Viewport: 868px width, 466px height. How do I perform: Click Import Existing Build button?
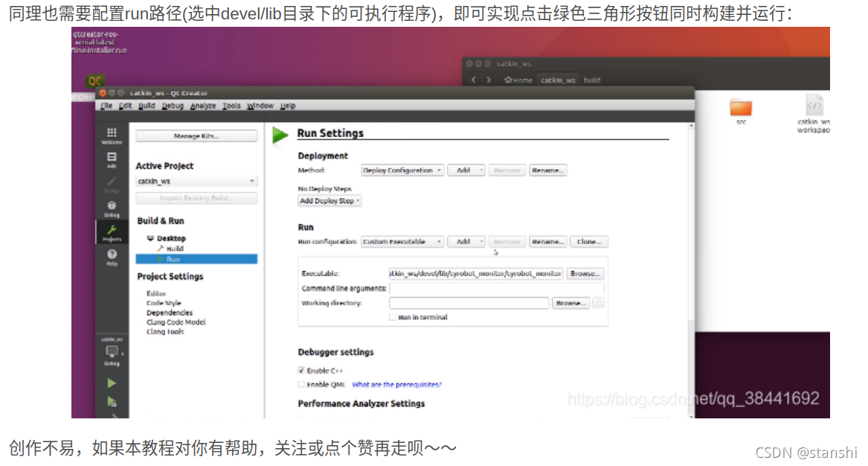(196, 198)
